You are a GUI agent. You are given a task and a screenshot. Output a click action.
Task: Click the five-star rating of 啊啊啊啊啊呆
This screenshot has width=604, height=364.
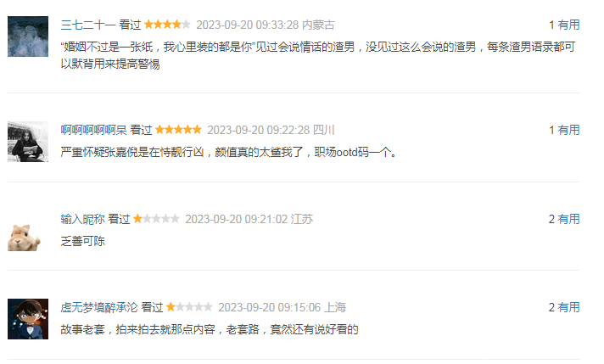coord(178,130)
